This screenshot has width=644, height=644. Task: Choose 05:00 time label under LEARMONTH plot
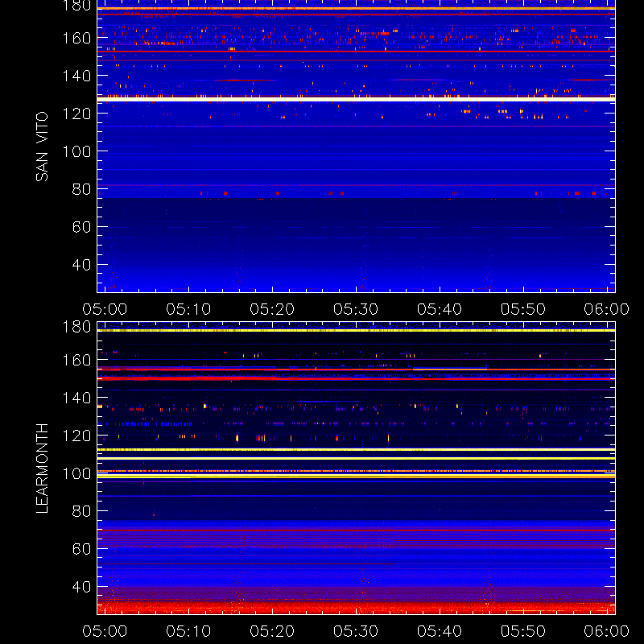coord(105,631)
